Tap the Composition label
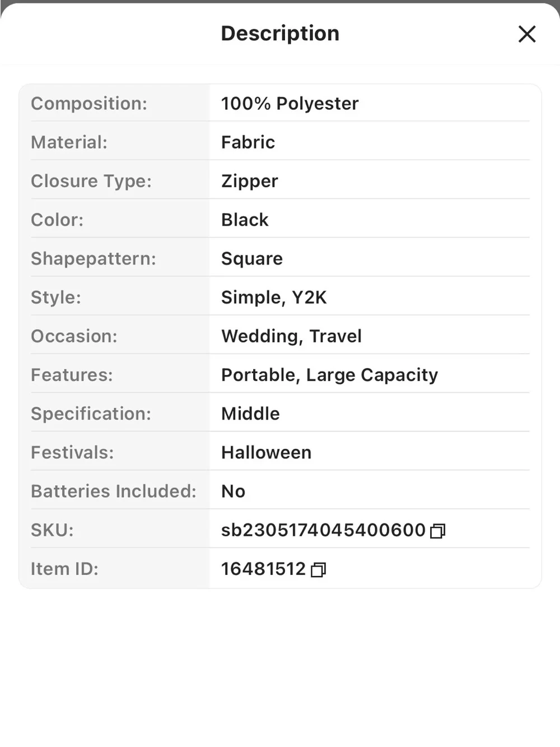Image resolution: width=560 pixels, height=747 pixels. [x=89, y=104]
